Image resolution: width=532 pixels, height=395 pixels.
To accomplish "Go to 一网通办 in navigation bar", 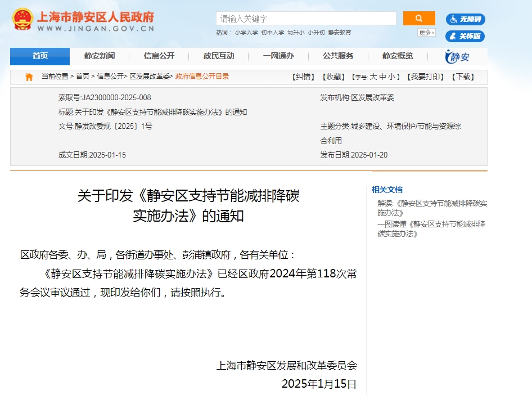I will point(278,56).
